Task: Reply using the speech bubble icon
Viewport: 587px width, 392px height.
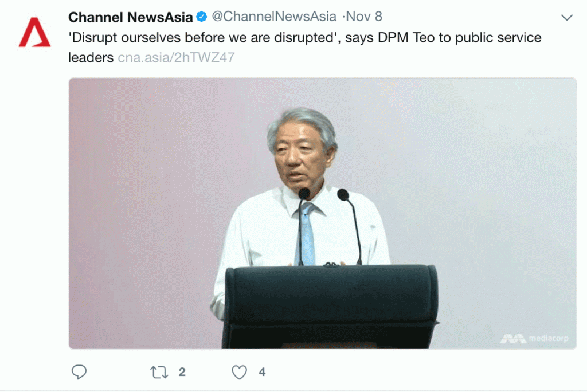Action: point(79,372)
